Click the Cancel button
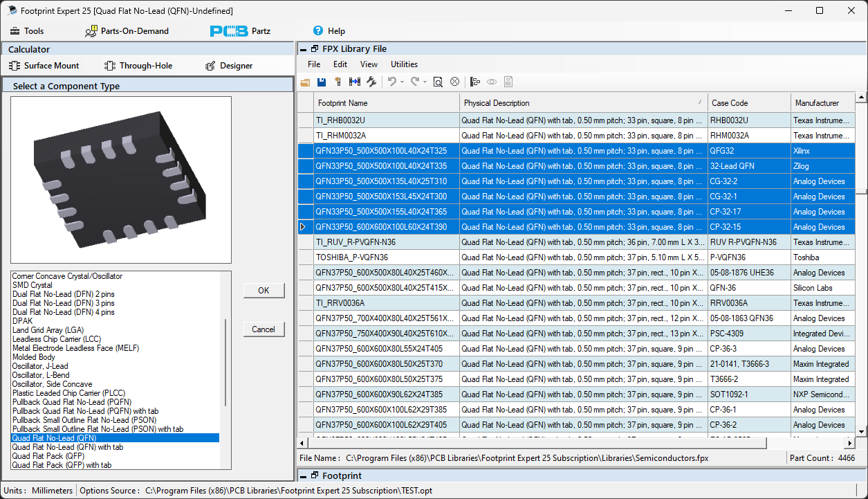This screenshot has height=499, width=868. (264, 329)
